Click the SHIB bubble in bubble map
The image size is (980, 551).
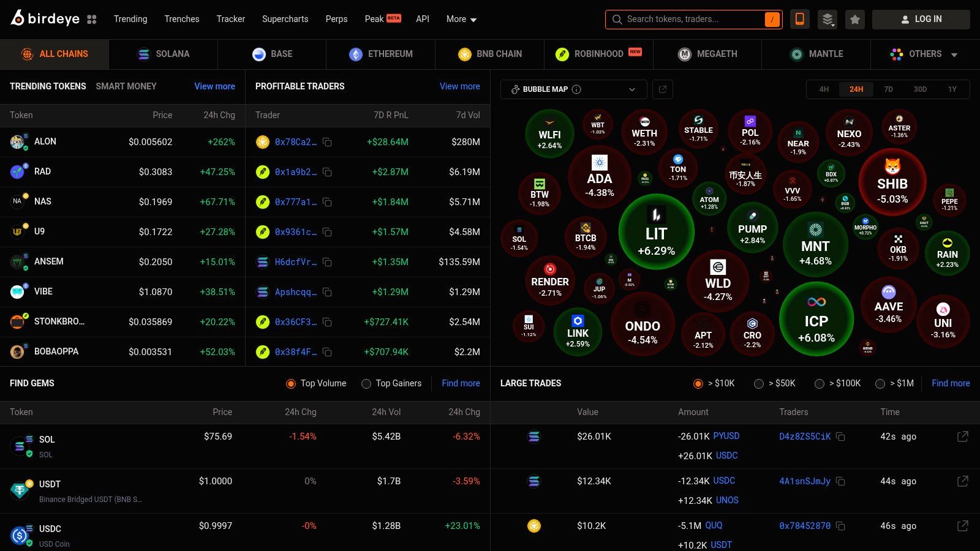[x=892, y=182]
